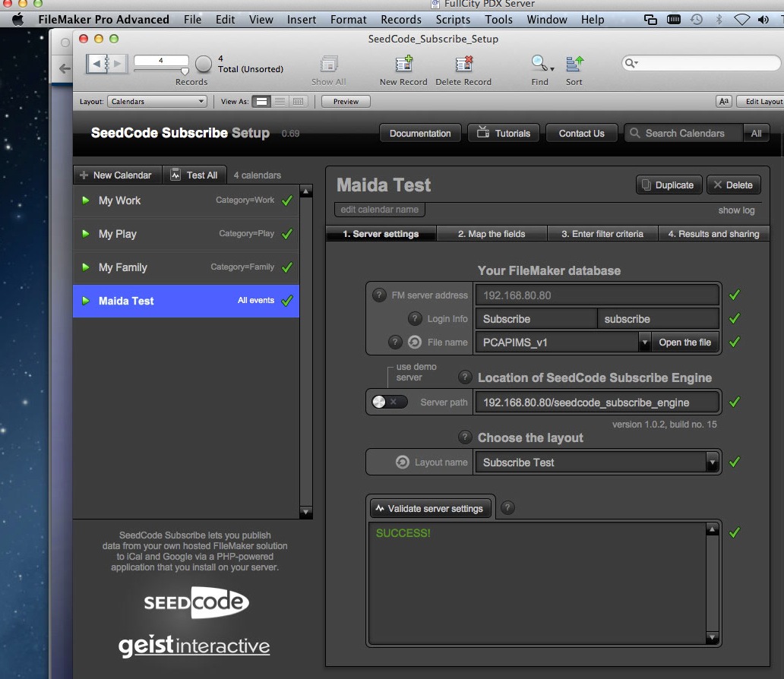Click the FM server address field

pyautogui.click(x=597, y=295)
